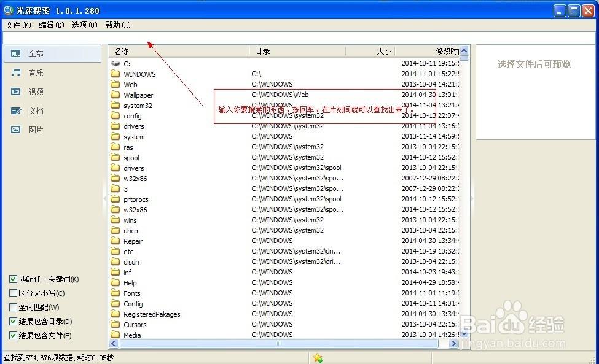Sort by 修改时间 column header
This screenshot has width=599, height=364.
click(427, 51)
